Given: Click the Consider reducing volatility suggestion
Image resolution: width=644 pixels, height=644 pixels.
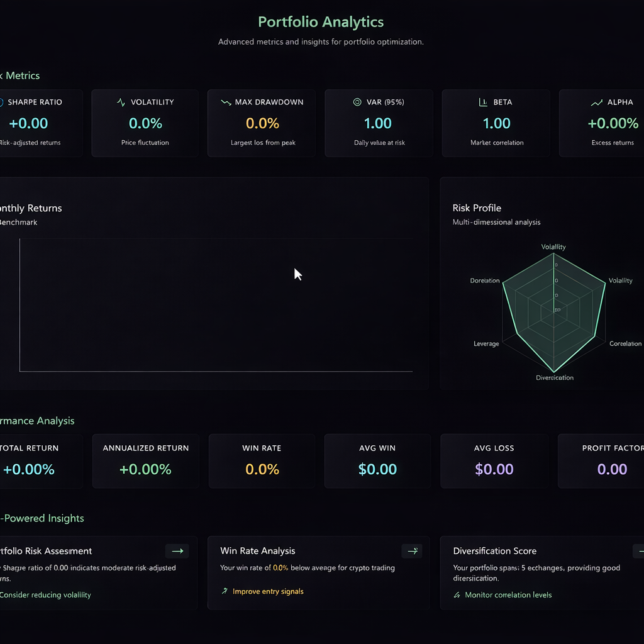Looking at the screenshot, I should (x=45, y=595).
